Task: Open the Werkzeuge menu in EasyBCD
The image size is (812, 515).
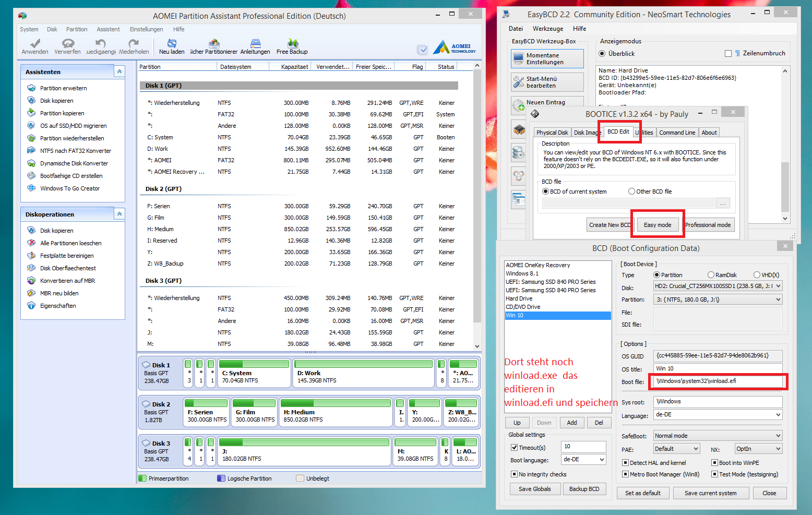Action: tap(548, 29)
